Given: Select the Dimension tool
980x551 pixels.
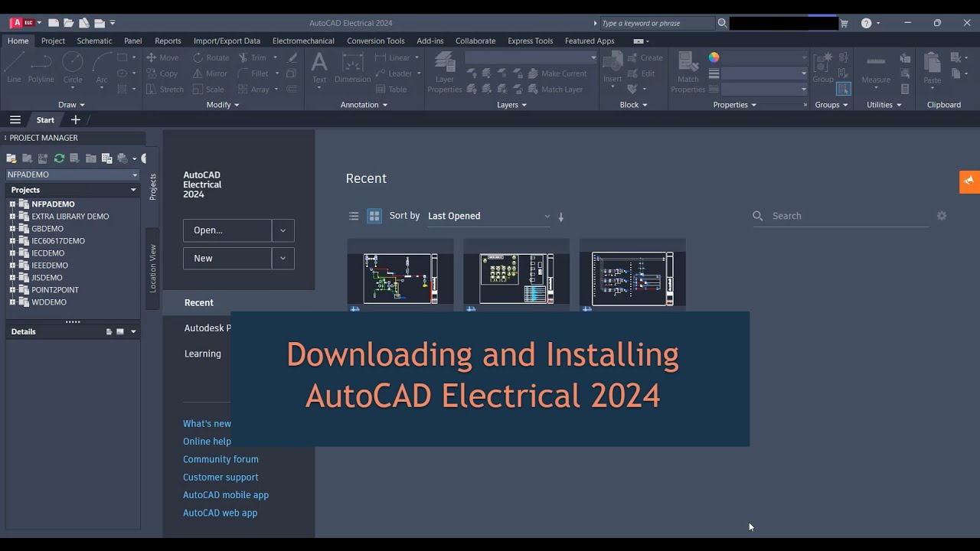Looking at the screenshot, I should coord(352,68).
